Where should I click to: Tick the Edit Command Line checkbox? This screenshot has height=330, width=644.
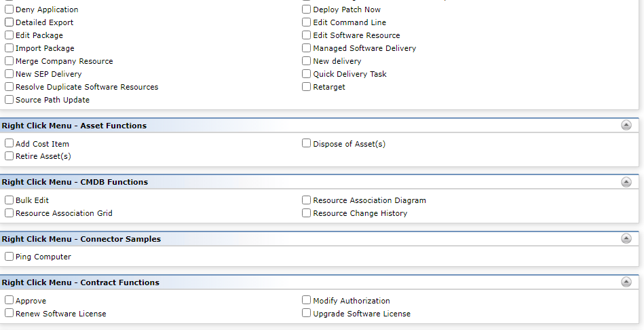tap(307, 22)
